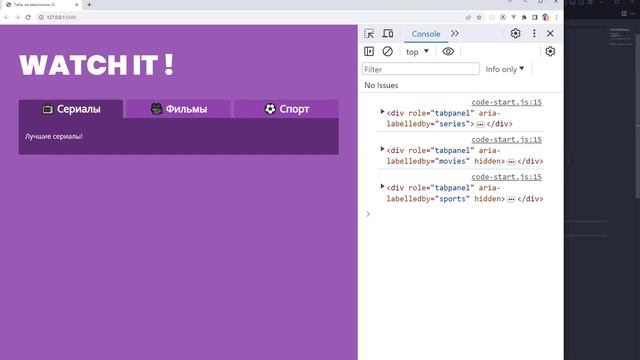Open DevTools settings gear in top bar
This screenshot has height=360, width=640.
(x=516, y=33)
